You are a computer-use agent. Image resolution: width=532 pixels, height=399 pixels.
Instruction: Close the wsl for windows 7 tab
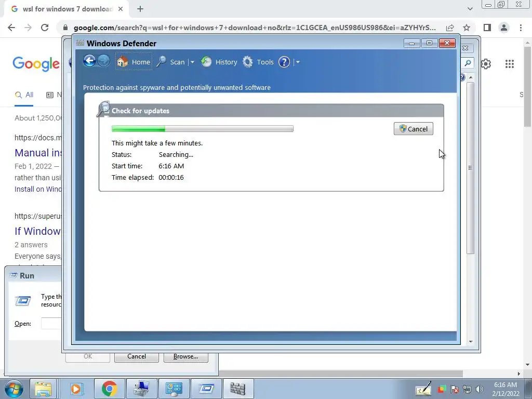[x=121, y=9]
